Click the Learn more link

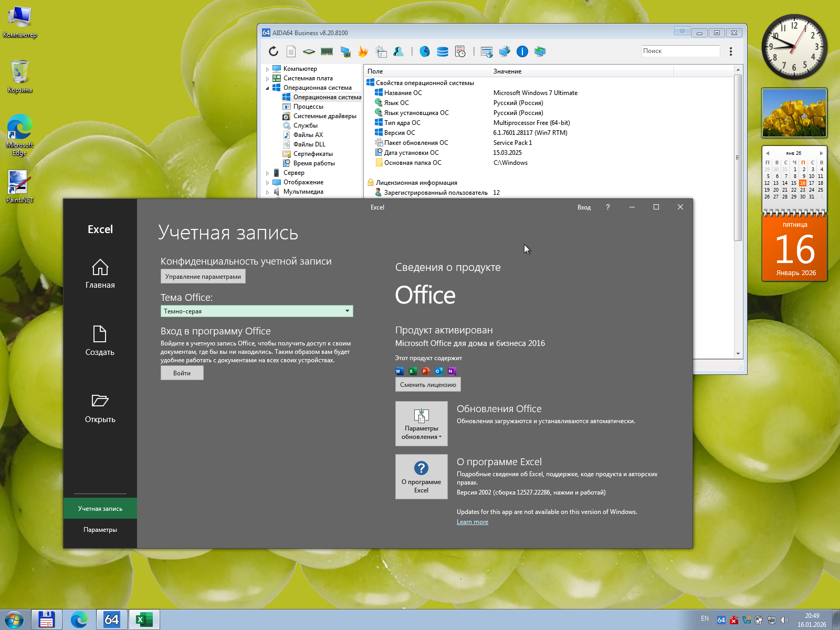(x=472, y=522)
